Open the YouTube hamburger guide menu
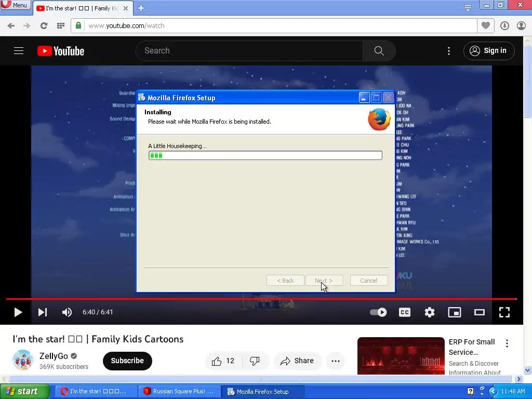This screenshot has height=399, width=532. click(x=19, y=51)
